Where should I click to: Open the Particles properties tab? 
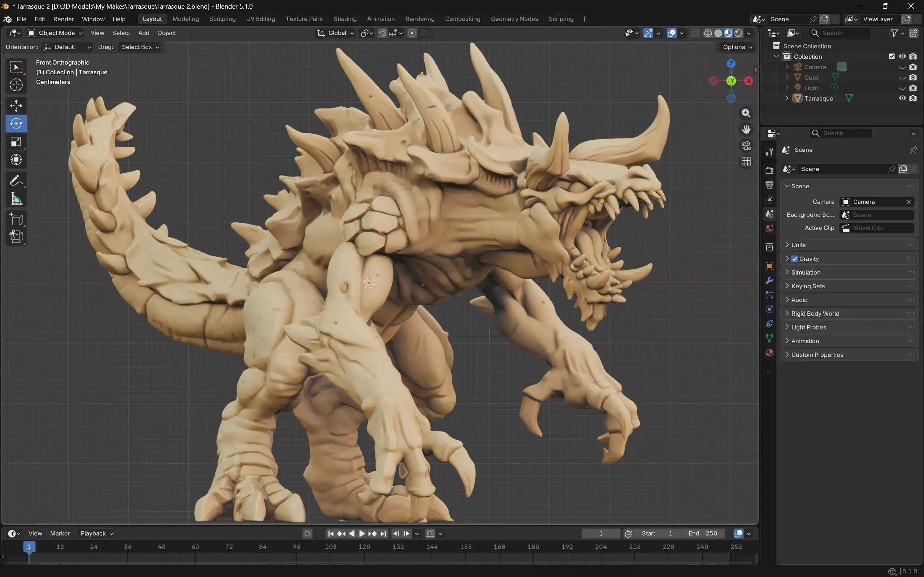coord(769,295)
